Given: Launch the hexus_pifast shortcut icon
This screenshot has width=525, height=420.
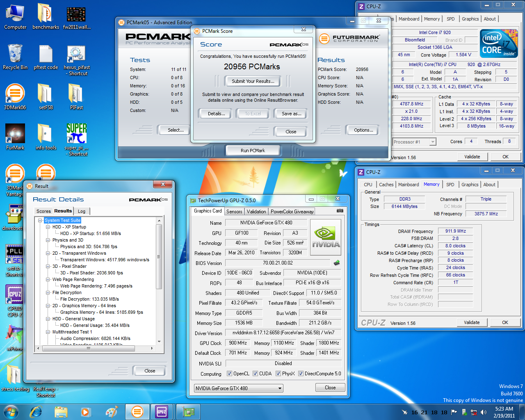Looking at the screenshot, I should (77, 60).
